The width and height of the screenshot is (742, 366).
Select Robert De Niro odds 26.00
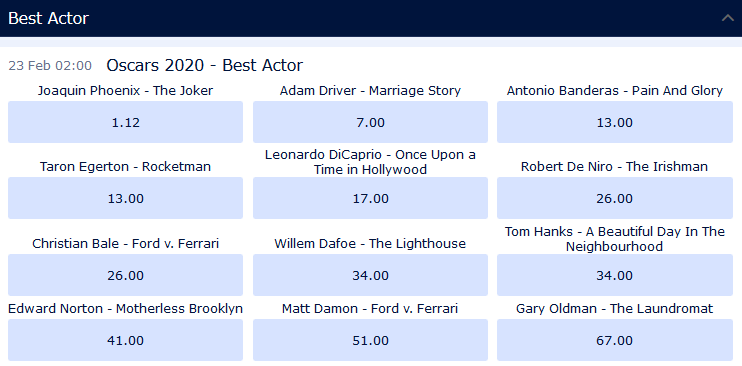click(x=615, y=198)
